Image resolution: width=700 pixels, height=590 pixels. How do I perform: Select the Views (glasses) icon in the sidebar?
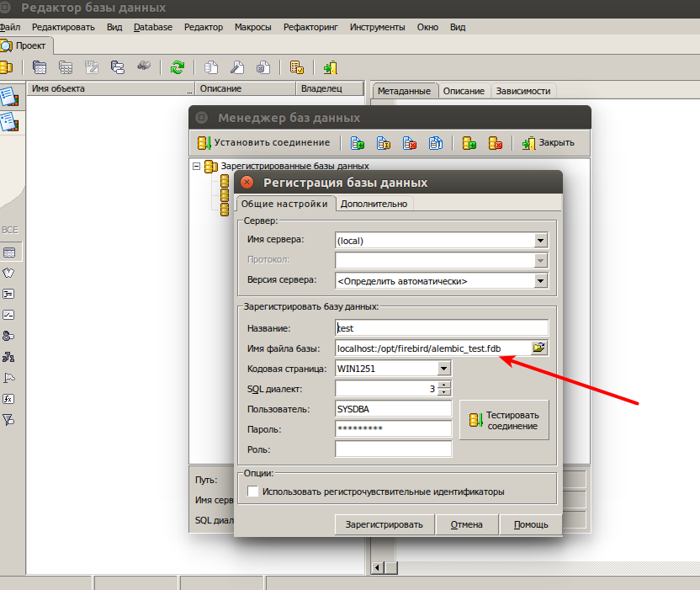tap(8, 273)
